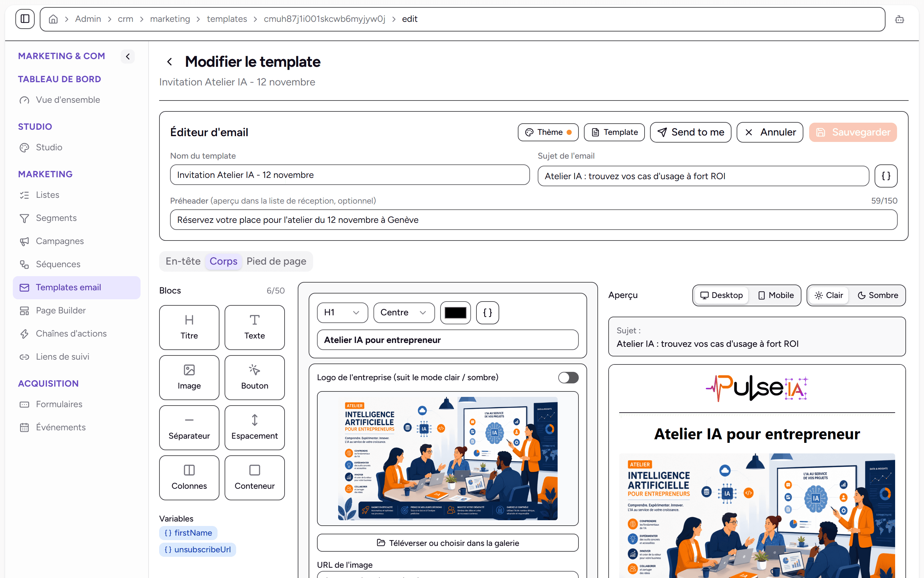Viewport: 924px width, 578px height.
Task: Click the PulseIA logo in preview
Action: pos(757,388)
